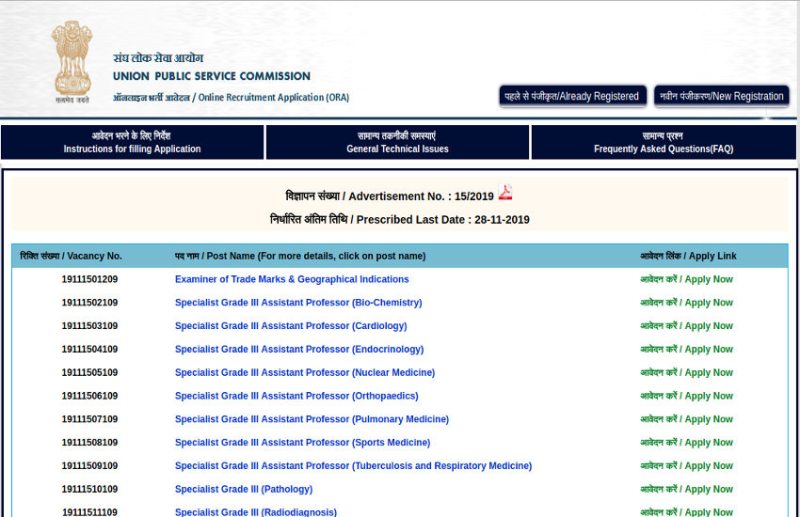Open Assistant Professor (Endocrinology) post
Image resolution: width=800 pixels, height=517 pixels.
299,349
